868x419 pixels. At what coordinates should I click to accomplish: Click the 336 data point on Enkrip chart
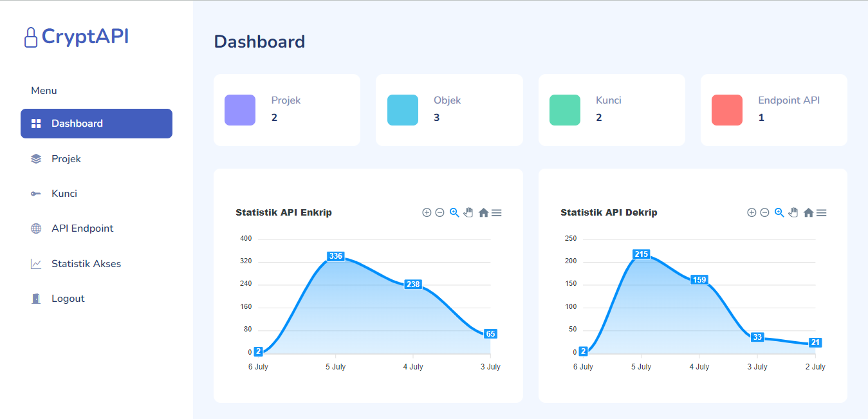(336, 256)
